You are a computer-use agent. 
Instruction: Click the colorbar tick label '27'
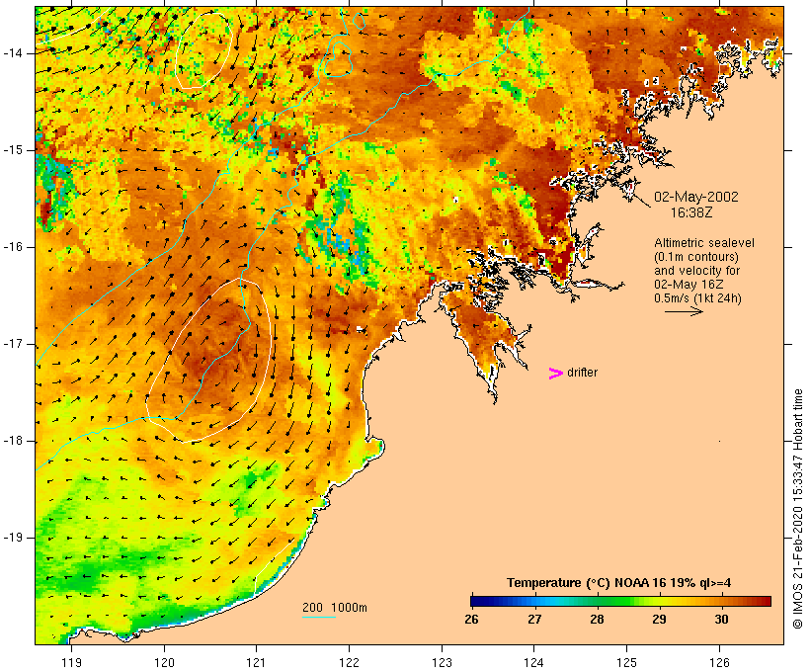click(x=534, y=619)
